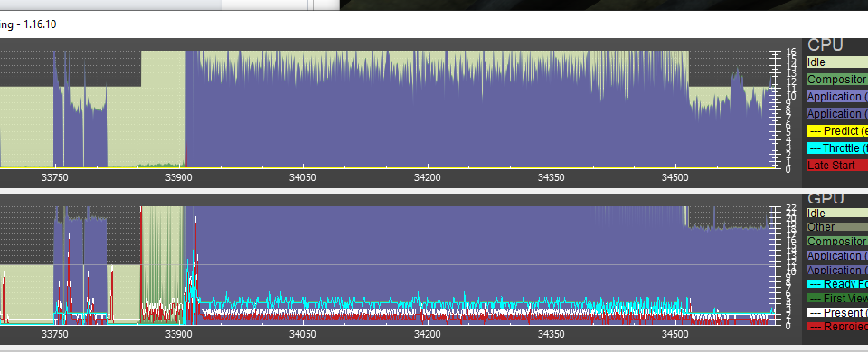This screenshot has width=868, height=352.
Task: Click the GPU Other legend entry
Action: coord(837,227)
